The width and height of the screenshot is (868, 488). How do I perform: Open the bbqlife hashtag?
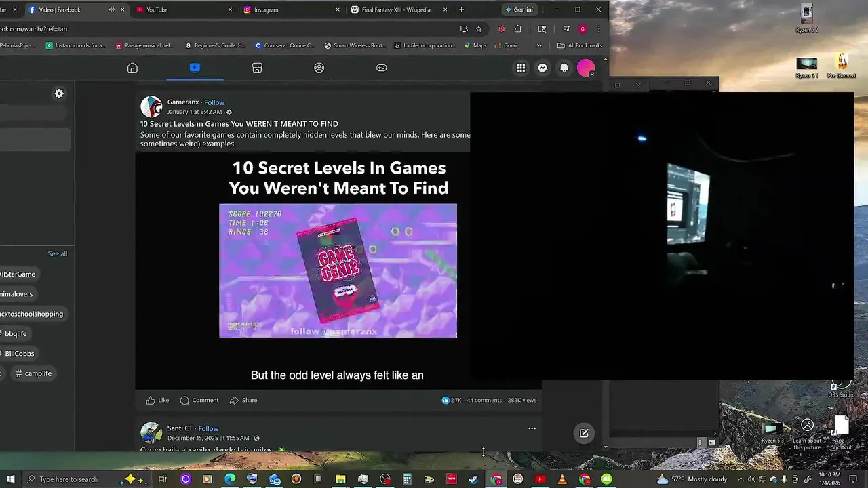16,333
